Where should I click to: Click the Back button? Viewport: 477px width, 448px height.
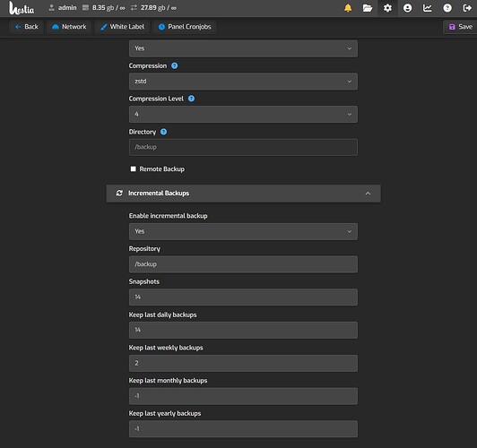click(x=27, y=27)
